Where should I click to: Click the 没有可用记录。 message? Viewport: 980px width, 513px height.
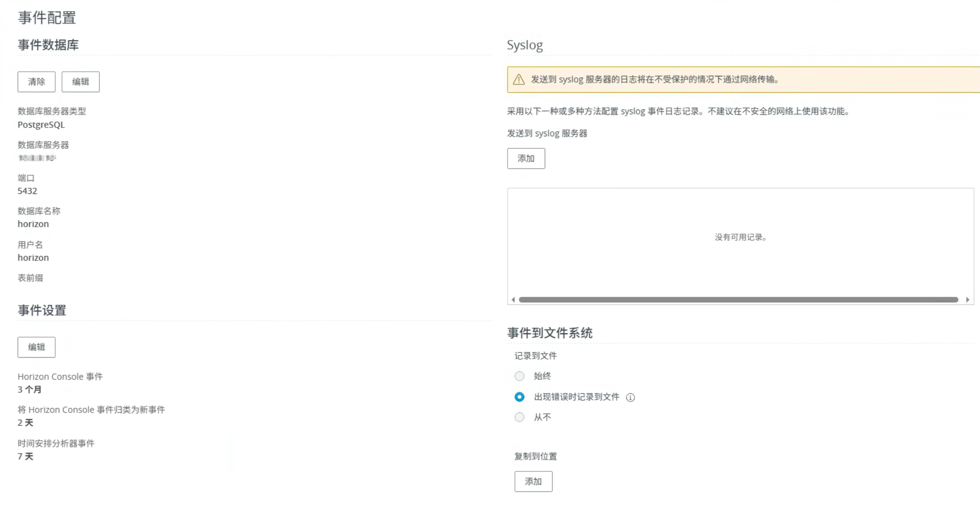tap(741, 237)
